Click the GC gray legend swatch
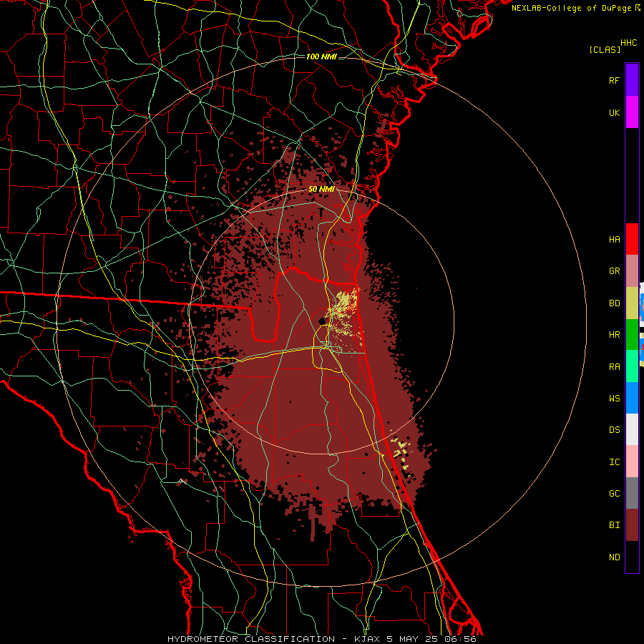Screen dimensions: 644x644 632,493
